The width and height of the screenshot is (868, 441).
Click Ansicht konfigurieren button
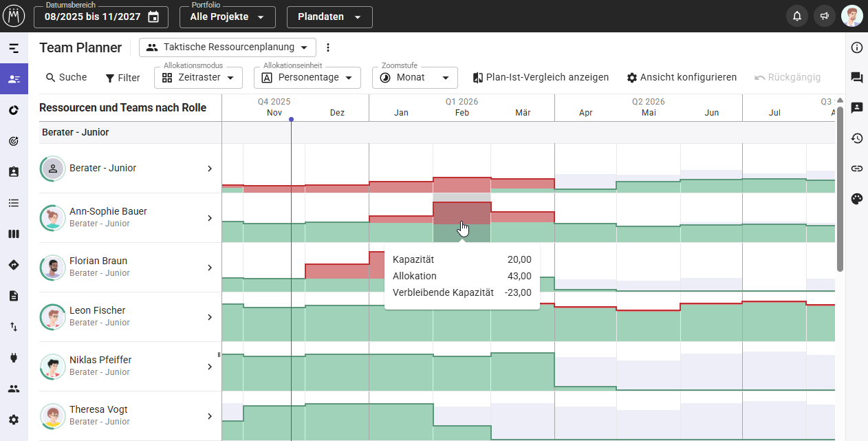click(x=682, y=78)
